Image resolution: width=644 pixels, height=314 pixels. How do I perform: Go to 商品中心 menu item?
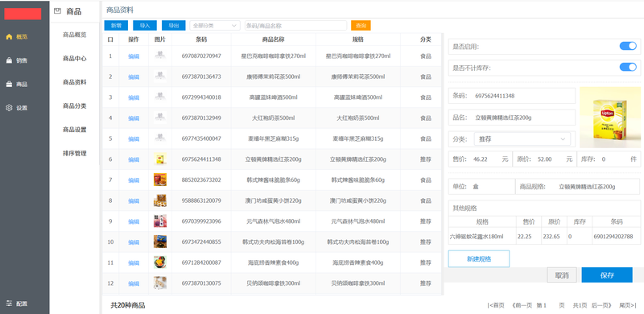[75, 58]
